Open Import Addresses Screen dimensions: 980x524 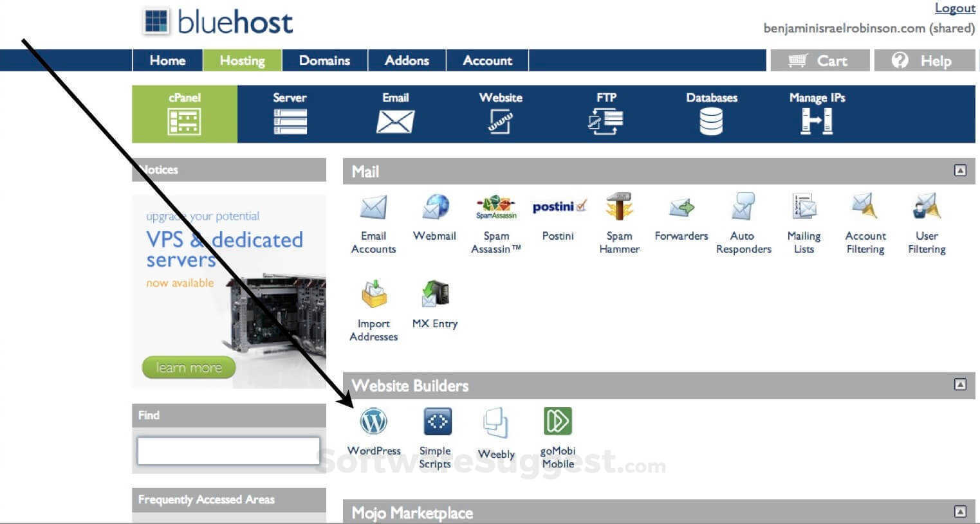[x=373, y=311]
